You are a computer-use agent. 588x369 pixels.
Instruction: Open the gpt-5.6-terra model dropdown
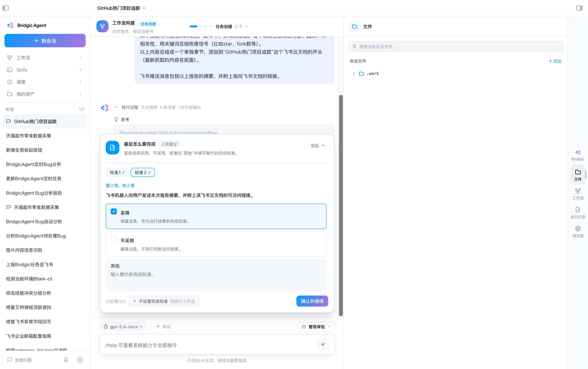pyautogui.click(x=123, y=327)
